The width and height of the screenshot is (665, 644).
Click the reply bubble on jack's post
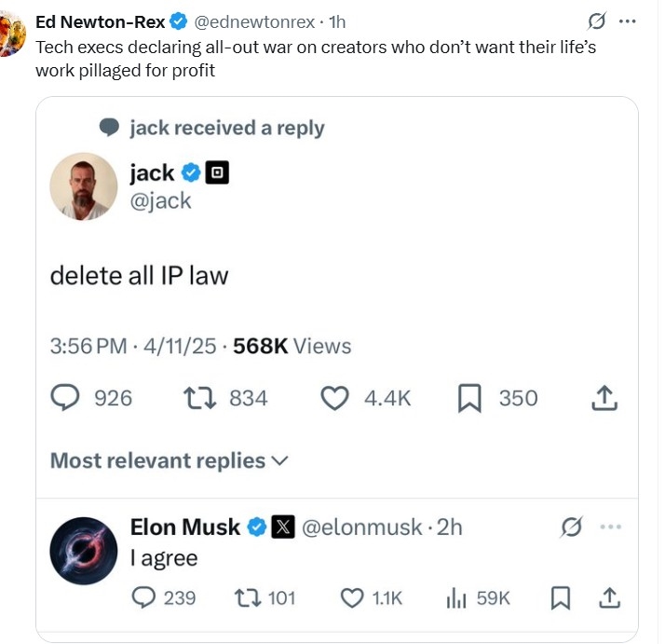(x=66, y=399)
